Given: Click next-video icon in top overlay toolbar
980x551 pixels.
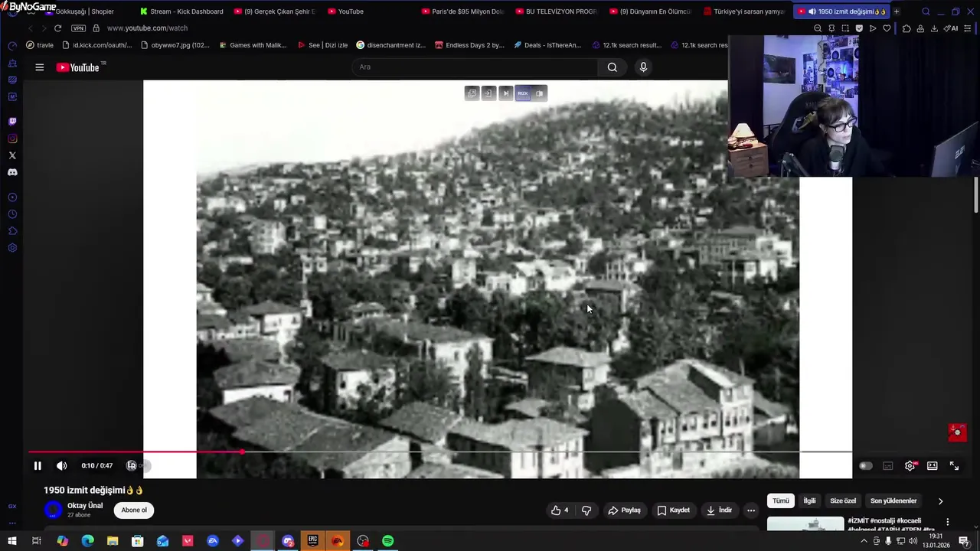Looking at the screenshot, I should pos(505,93).
